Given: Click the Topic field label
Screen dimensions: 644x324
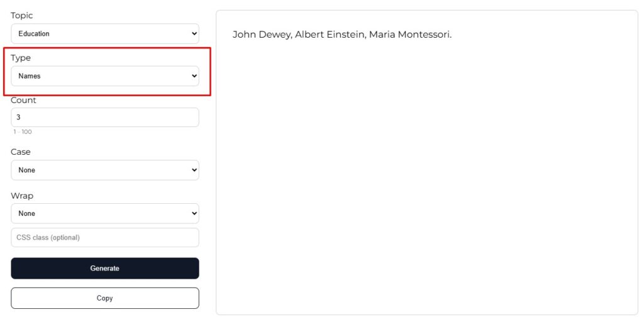Looking at the screenshot, I should click(x=22, y=15).
